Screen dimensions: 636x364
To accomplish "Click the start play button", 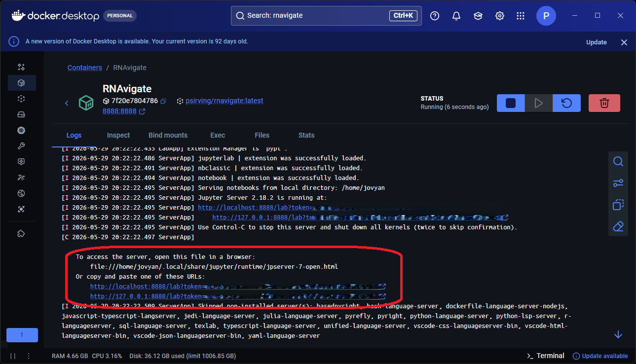I will pos(539,103).
